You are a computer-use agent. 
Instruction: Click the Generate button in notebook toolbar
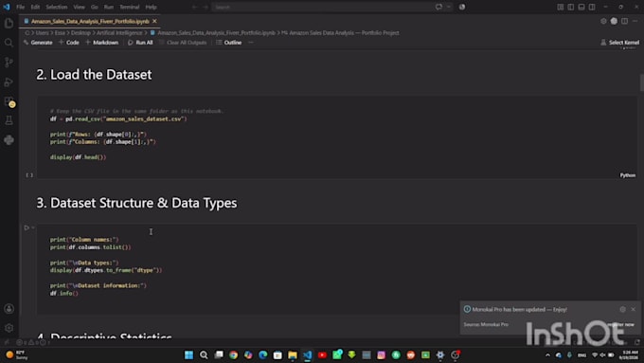coord(38,43)
